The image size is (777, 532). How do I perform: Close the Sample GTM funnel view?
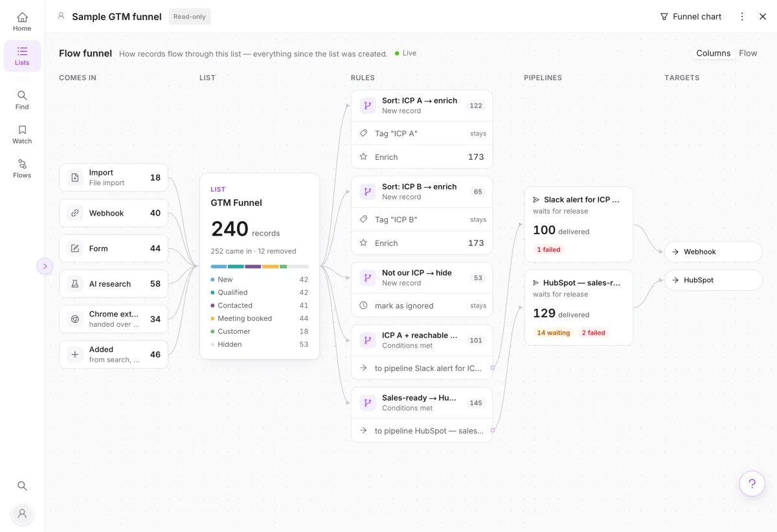[763, 17]
